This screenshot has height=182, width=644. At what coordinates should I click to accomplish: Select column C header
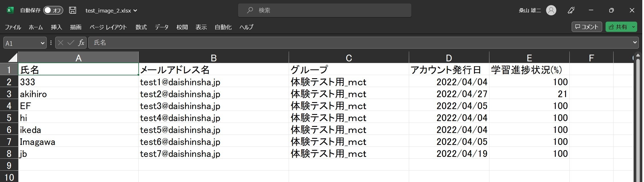pyautogui.click(x=348, y=58)
